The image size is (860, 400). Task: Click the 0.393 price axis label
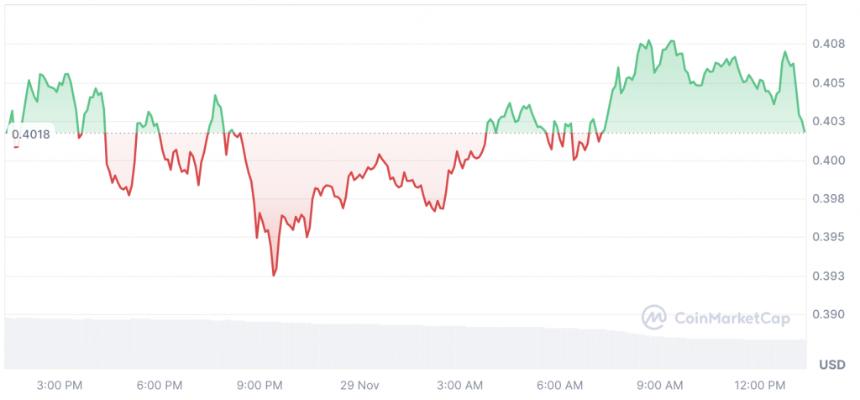click(x=830, y=275)
